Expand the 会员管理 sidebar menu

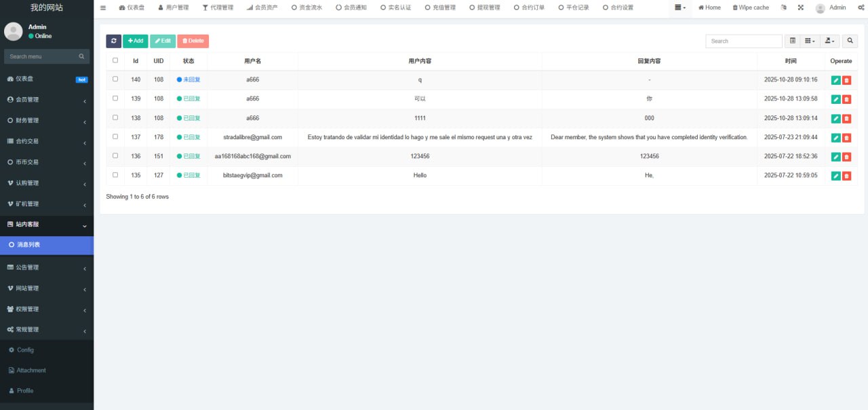47,100
